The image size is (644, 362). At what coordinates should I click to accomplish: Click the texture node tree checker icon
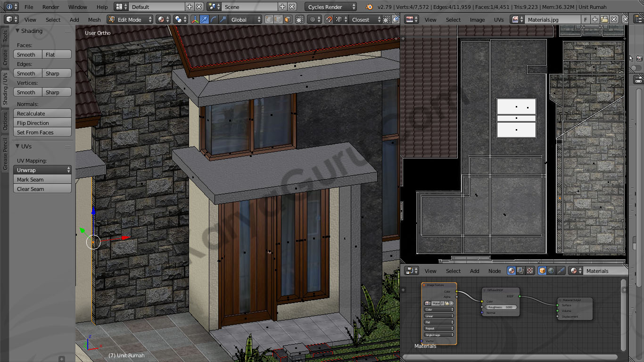tap(529, 271)
